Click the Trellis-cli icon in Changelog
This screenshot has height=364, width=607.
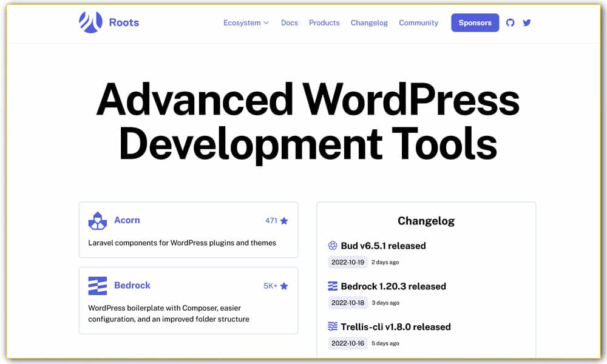(x=333, y=326)
